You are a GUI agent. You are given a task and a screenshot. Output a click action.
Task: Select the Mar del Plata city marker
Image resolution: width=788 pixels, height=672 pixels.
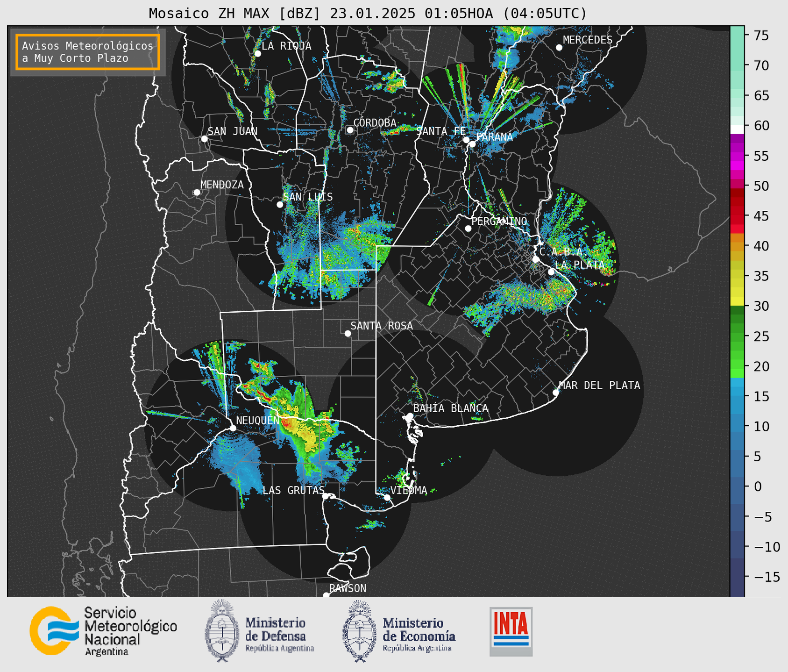[x=556, y=393]
